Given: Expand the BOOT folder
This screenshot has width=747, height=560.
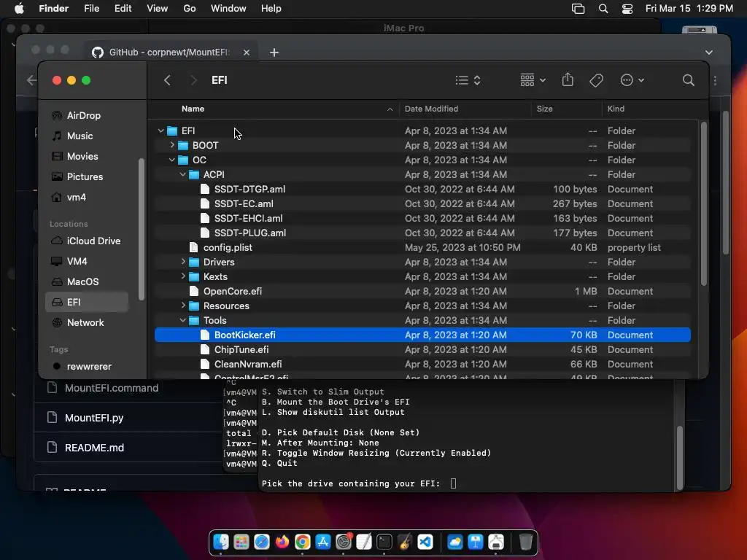Looking at the screenshot, I should [x=172, y=145].
